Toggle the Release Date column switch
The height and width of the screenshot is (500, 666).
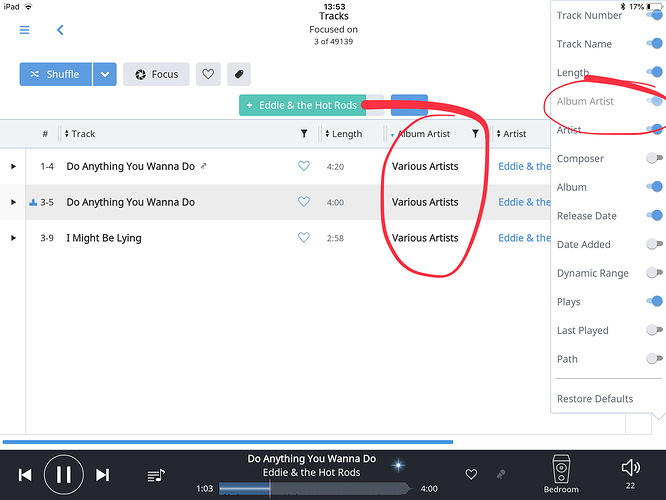[x=655, y=215]
